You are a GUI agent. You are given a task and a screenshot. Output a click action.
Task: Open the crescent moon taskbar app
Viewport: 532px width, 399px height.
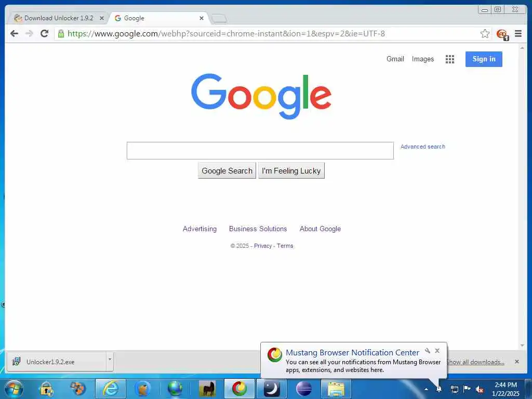point(271,389)
